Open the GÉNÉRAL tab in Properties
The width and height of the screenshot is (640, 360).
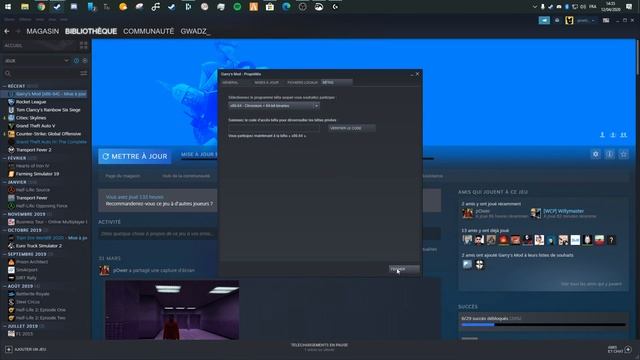pos(230,82)
